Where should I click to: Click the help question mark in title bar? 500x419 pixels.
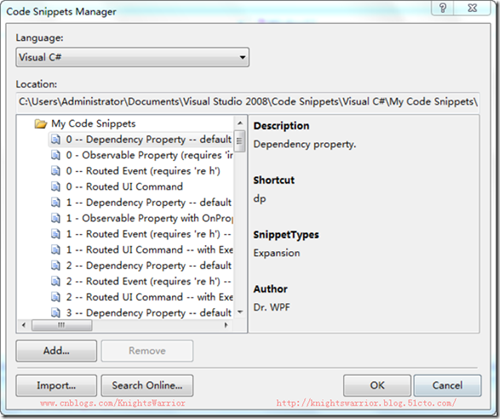pos(443,8)
